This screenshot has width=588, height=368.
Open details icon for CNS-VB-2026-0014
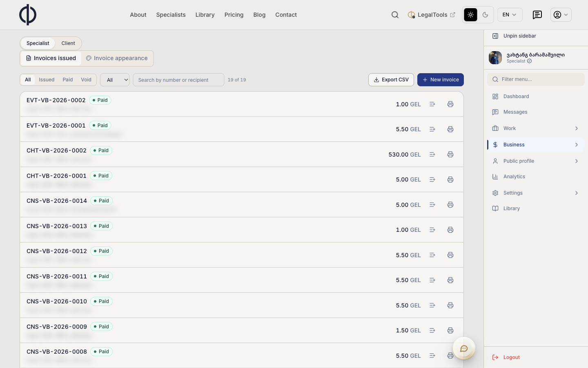click(432, 205)
